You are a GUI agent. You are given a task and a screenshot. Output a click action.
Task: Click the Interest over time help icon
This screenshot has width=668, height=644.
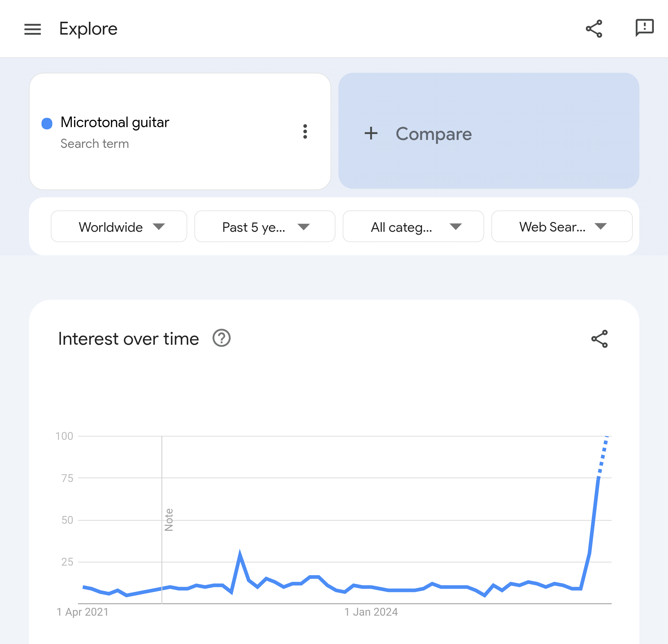click(222, 338)
